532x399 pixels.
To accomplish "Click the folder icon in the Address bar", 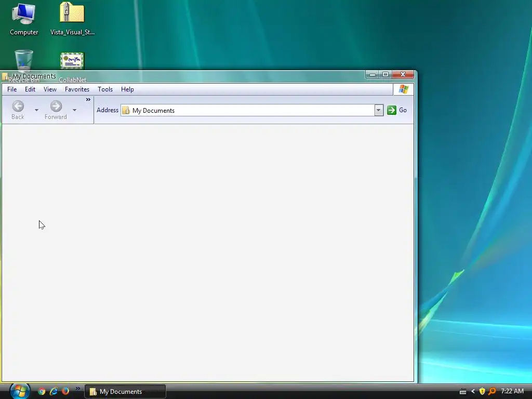I will point(126,110).
